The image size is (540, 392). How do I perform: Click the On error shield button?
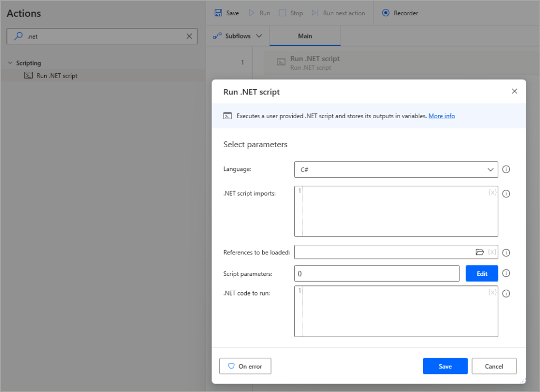(245, 366)
